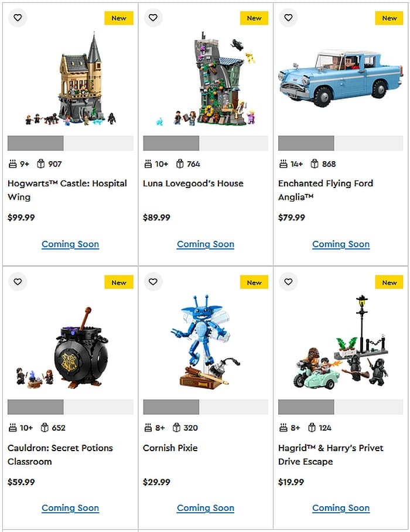Open Coming Soon link for Hogwarts Hospital Wing
The width and height of the screenshot is (410, 532).
coord(70,244)
